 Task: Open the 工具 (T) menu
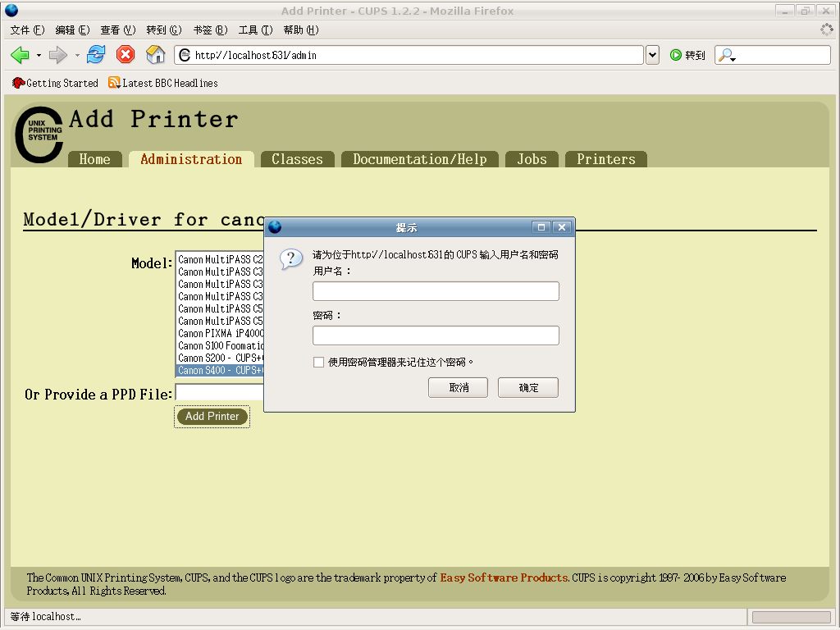(x=256, y=30)
